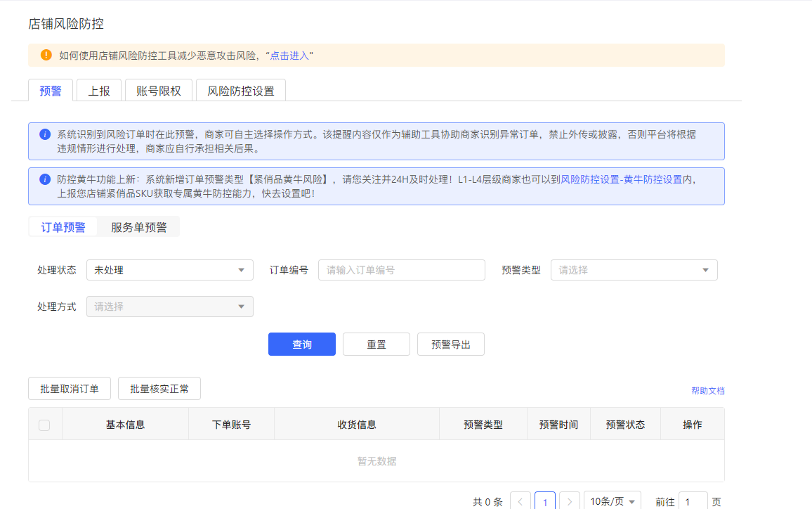Click the 订单编号 input field
812x509 pixels.
[401, 270]
